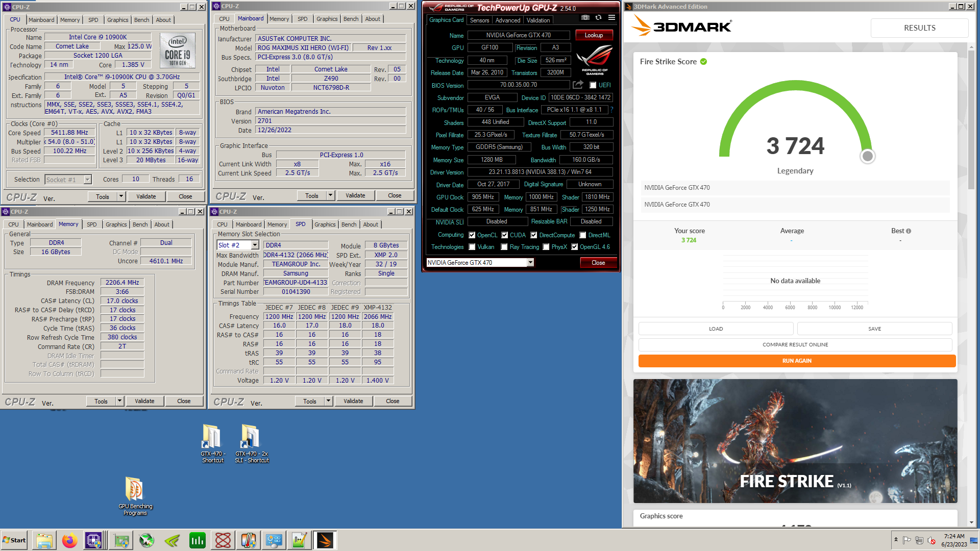
Task: Click the Action Center flag tray icon
Action: pos(906,540)
